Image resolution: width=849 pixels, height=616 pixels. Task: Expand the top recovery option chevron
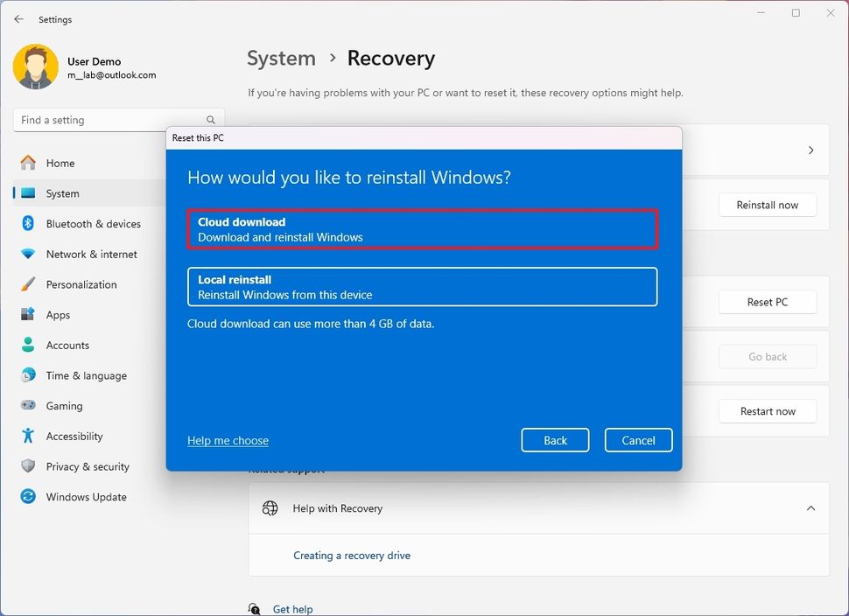(x=810, y=149)
